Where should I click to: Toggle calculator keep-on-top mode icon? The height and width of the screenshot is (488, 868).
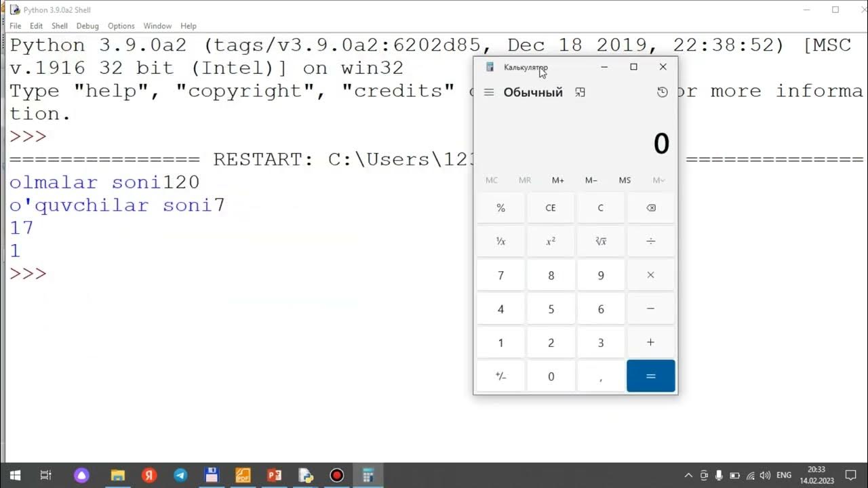click(x=580, y=92)
